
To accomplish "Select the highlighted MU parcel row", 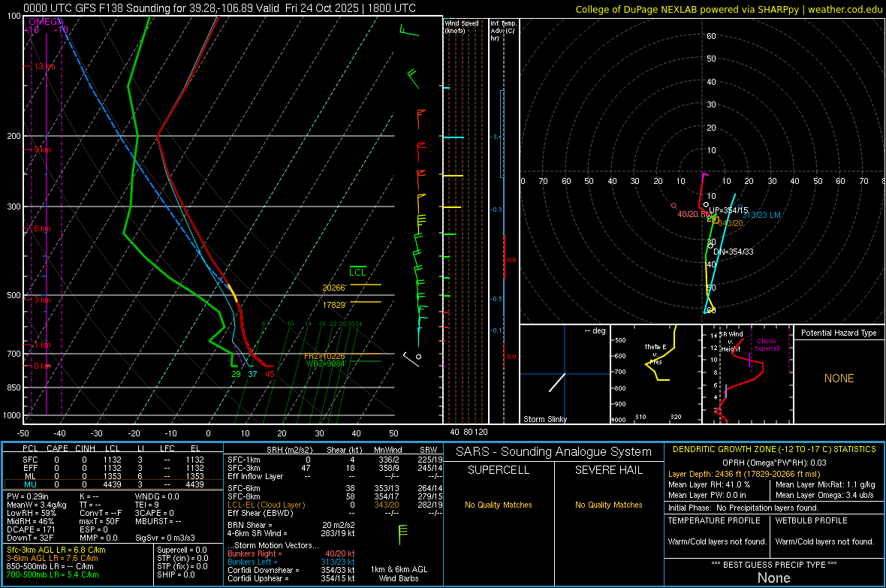I will [113, 484].
